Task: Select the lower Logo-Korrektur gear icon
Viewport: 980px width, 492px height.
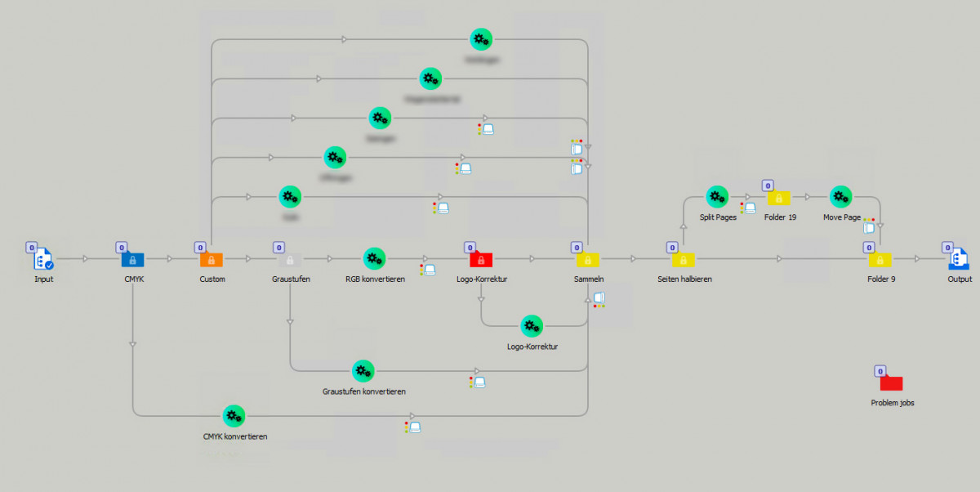Action: click(x=532, y=325)
